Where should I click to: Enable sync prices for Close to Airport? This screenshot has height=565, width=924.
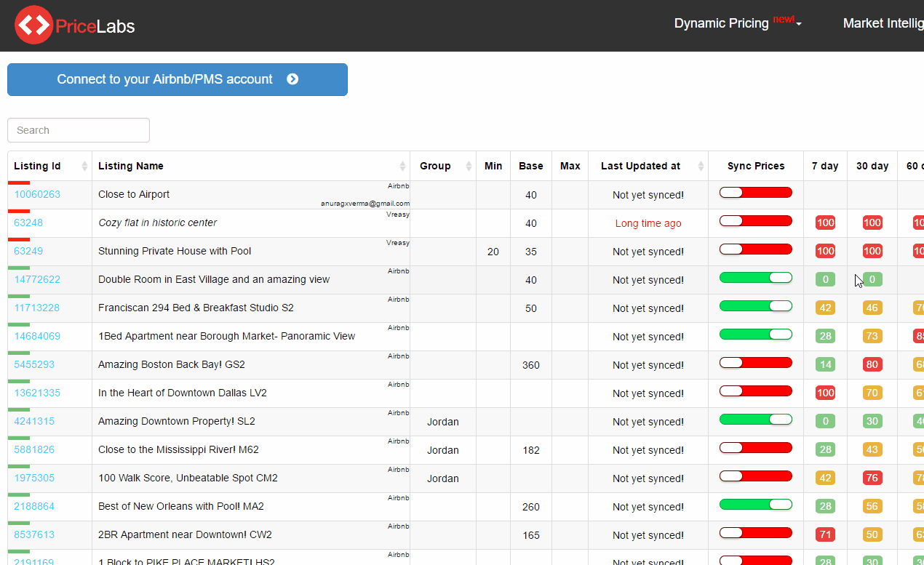[755, 193]
